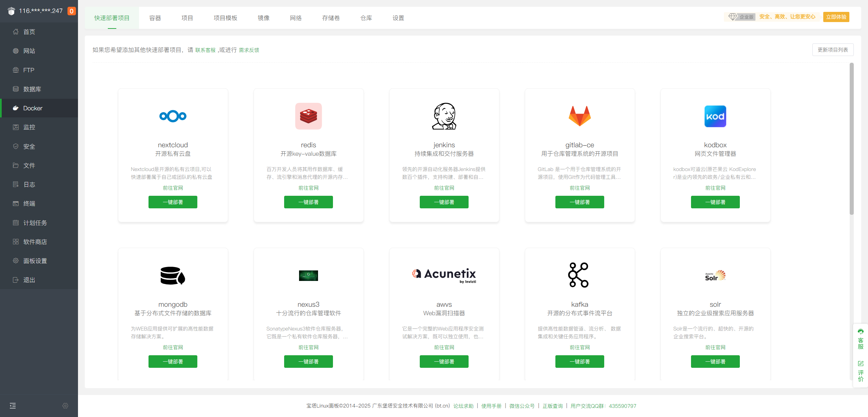
Task: Deploy redis with 一键部署 button
Action: click(x=308, y=202)
